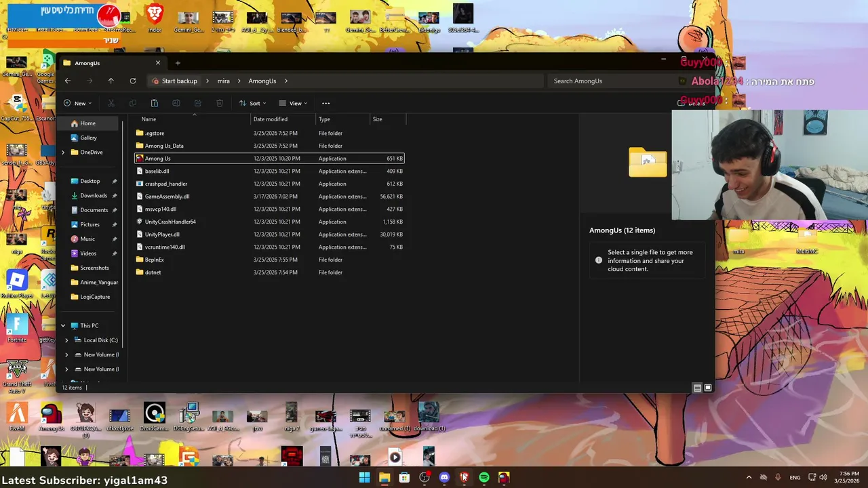Close the AmongUs tab
The image size is (868, 488).
coord(158,63)
